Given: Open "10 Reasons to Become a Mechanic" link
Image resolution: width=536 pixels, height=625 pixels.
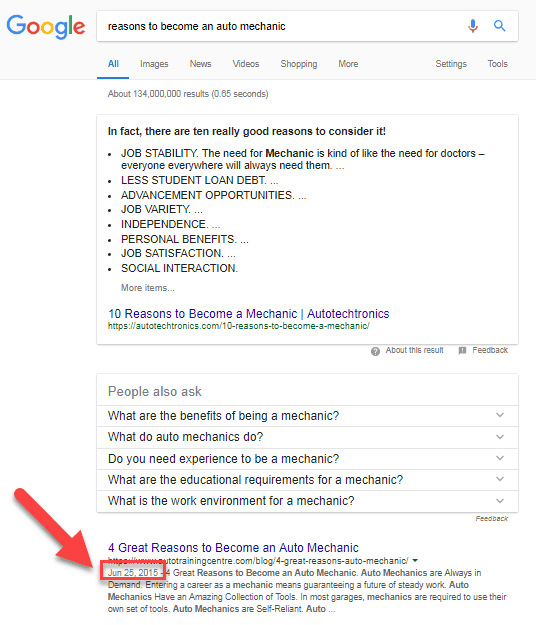Looking at the screenshot, I should [249, 314].
